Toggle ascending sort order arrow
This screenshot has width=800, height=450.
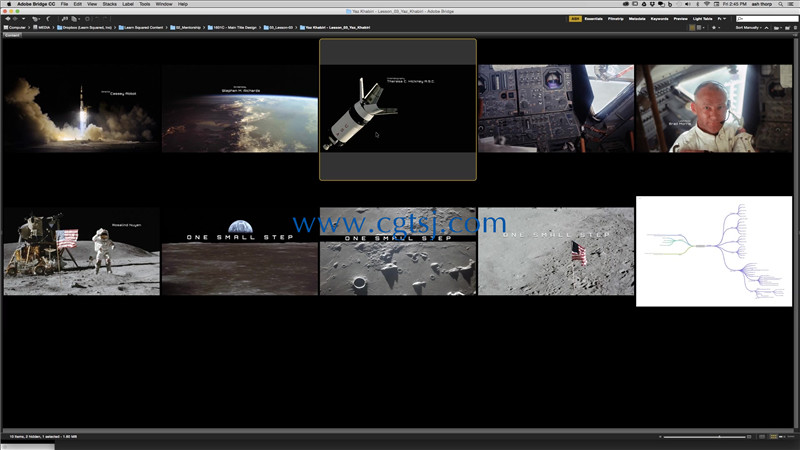click(x=766, y=28)
